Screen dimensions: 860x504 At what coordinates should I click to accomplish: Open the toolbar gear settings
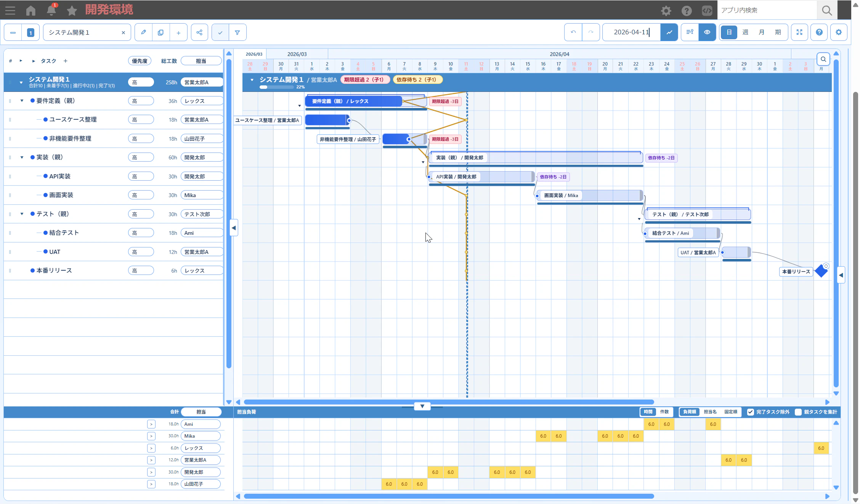pos(839,32)
